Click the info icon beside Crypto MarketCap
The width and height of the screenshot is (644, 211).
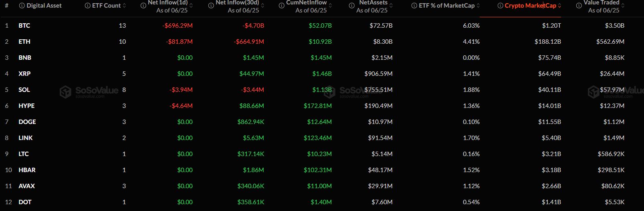(500, 6)
